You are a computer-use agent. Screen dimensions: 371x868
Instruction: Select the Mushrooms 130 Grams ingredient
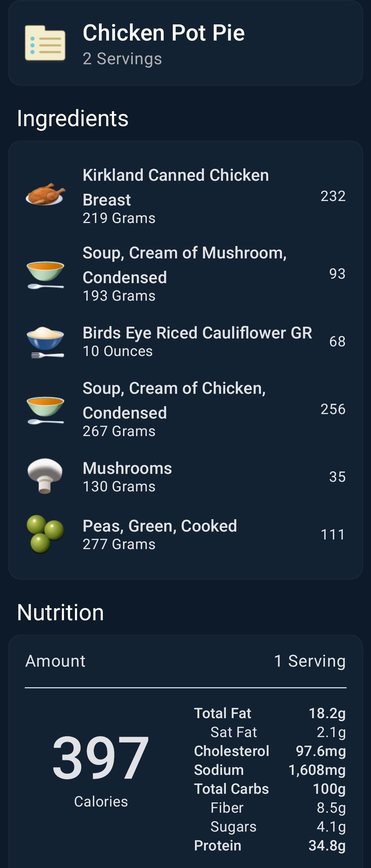(x=186, y=477)
